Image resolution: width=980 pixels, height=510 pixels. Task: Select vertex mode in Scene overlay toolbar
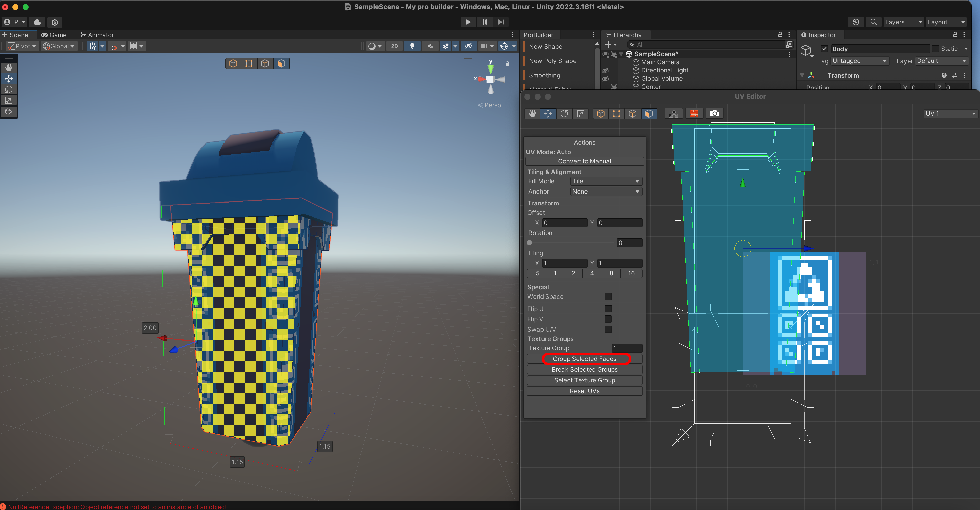click(249, 63)
